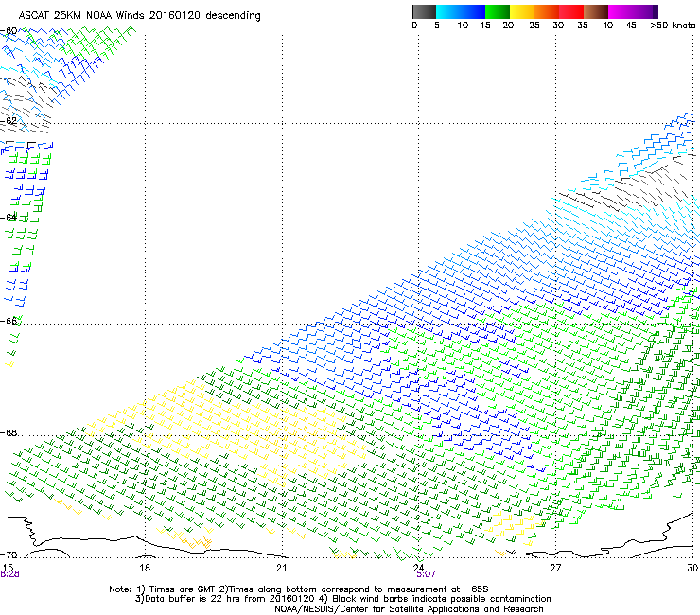Select the -66 latitude axis label
This screenshot has width=700, height=615.
click(x=9, y=321)
